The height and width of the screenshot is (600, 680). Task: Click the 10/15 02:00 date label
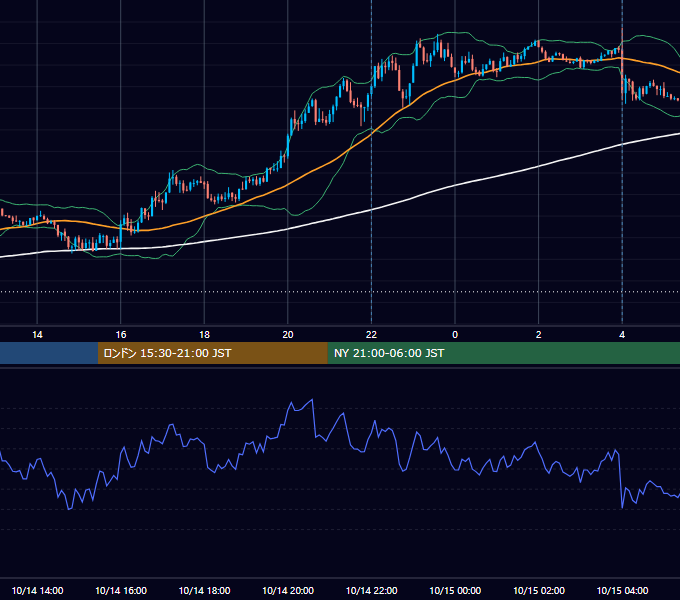(x=539, y=590)
